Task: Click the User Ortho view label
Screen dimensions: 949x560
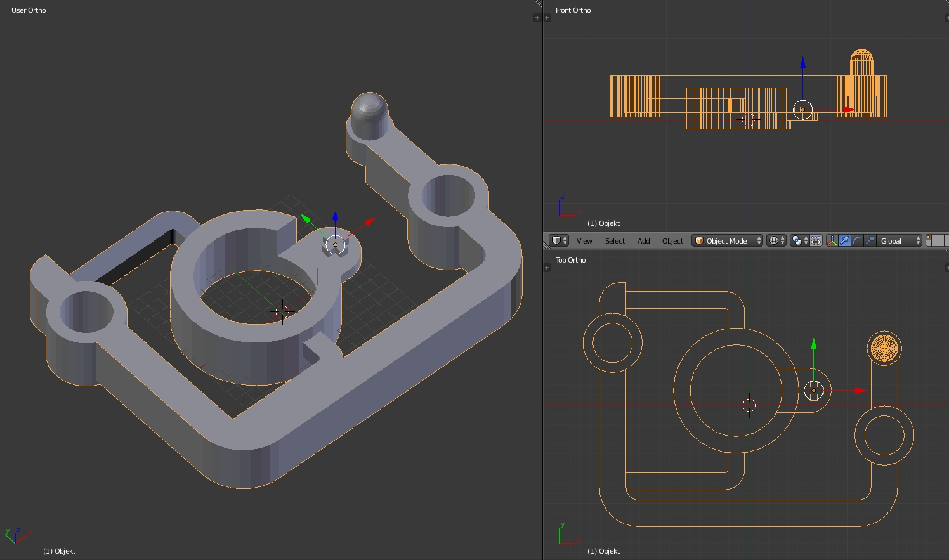Action: click(x=29, y=10)
